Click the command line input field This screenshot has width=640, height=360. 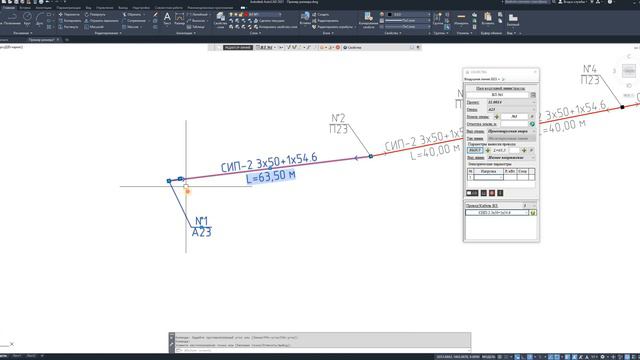pyautogui.click(x=322, y=350)
